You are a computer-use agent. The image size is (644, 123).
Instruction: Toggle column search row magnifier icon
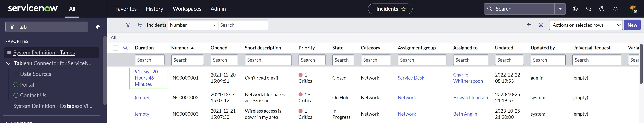pos(125,48)
